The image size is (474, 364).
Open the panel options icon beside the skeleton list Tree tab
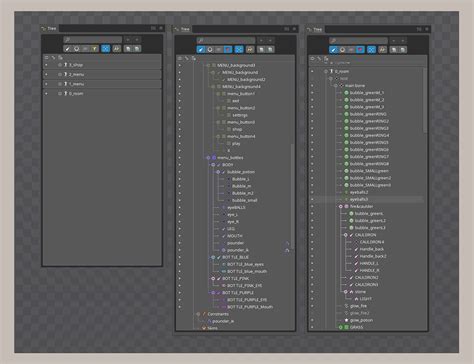[x=153, y=28]
